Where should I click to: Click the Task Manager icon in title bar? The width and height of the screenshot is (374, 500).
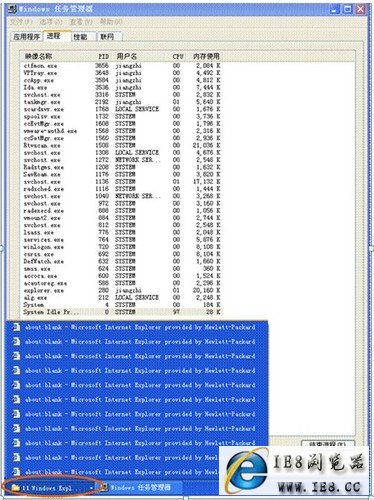(x=12, y=9)
